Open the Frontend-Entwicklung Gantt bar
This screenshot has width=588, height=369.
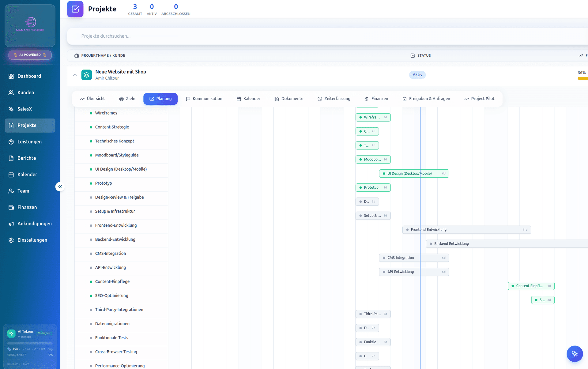pyautogui.click(x=466, y=230)
